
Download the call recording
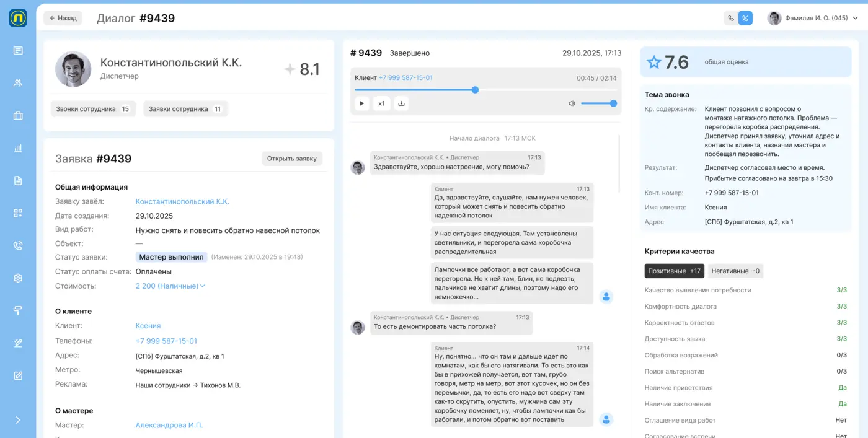401,103
